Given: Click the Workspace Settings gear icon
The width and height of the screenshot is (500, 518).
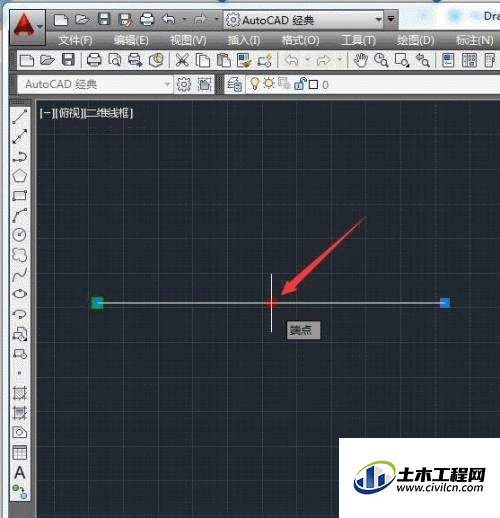Looking at the screenshot, I should click(x=184, y=84).
